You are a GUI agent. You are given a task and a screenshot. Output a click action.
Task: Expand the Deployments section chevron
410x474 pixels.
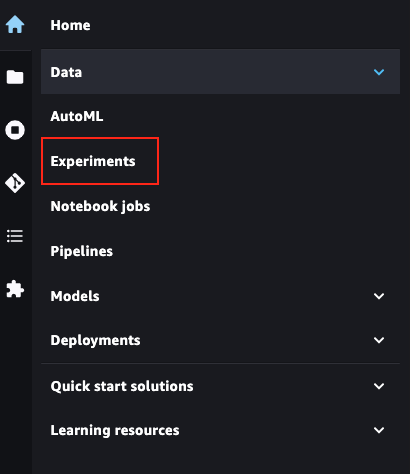point(379,340)
